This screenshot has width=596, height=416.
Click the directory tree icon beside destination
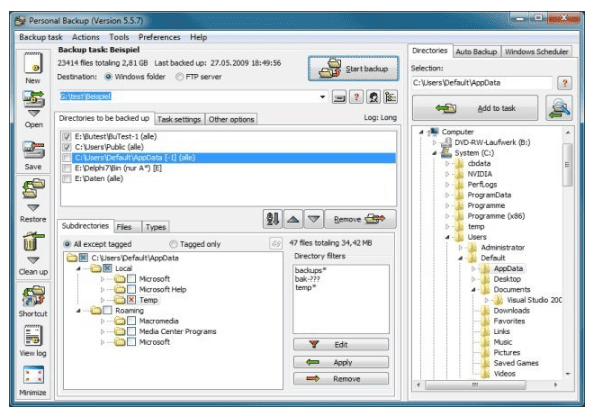point(391,97)
